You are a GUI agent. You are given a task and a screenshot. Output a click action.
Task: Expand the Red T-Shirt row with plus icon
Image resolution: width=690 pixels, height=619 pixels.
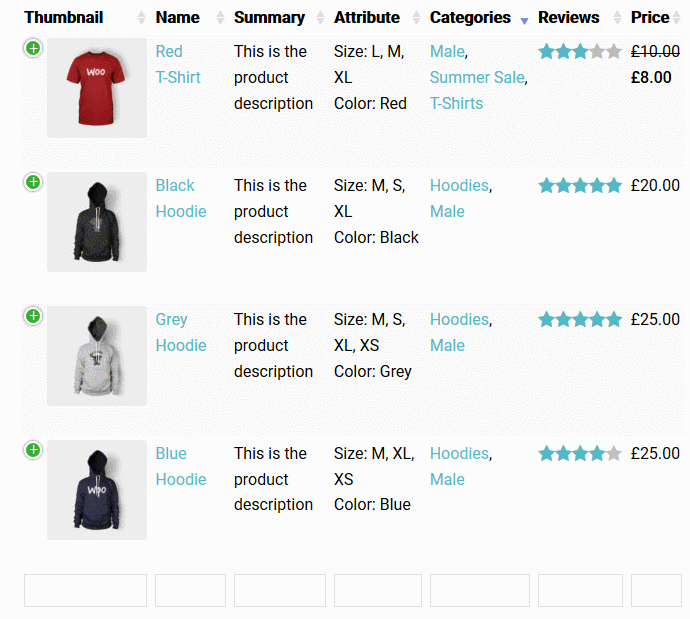(x=33, y=48)
